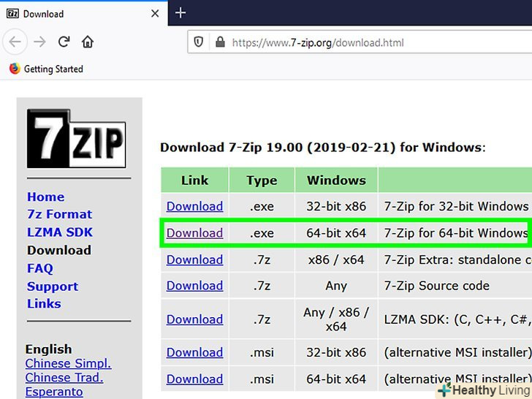Open the tracking protection shield icon
Image resolution: width=532 pixels, height=399 pixels.
[199, 42]
